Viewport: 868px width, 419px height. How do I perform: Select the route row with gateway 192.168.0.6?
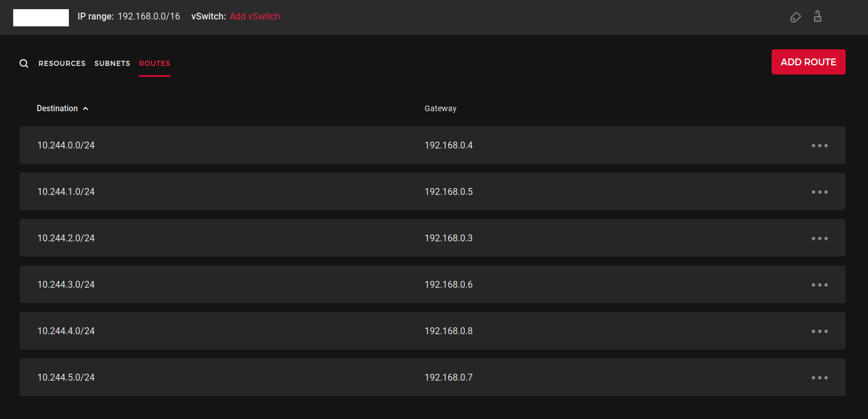[x=402, y=284]
